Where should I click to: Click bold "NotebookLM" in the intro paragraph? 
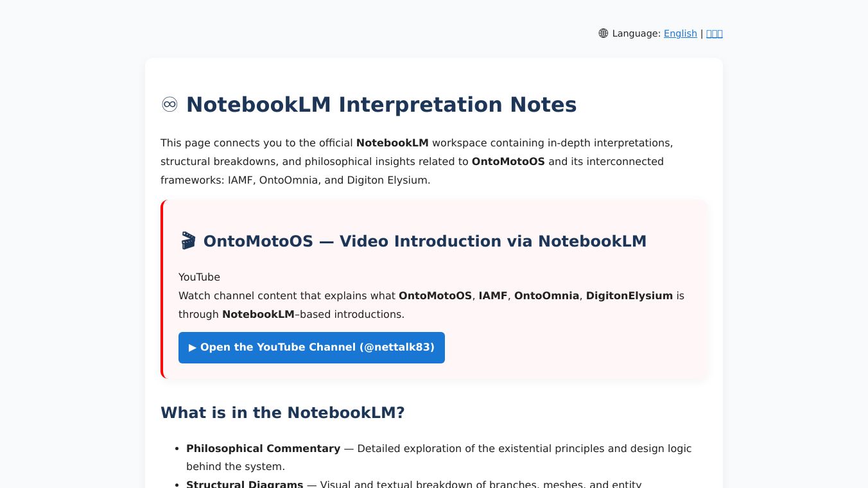click(x=392, y=143)
